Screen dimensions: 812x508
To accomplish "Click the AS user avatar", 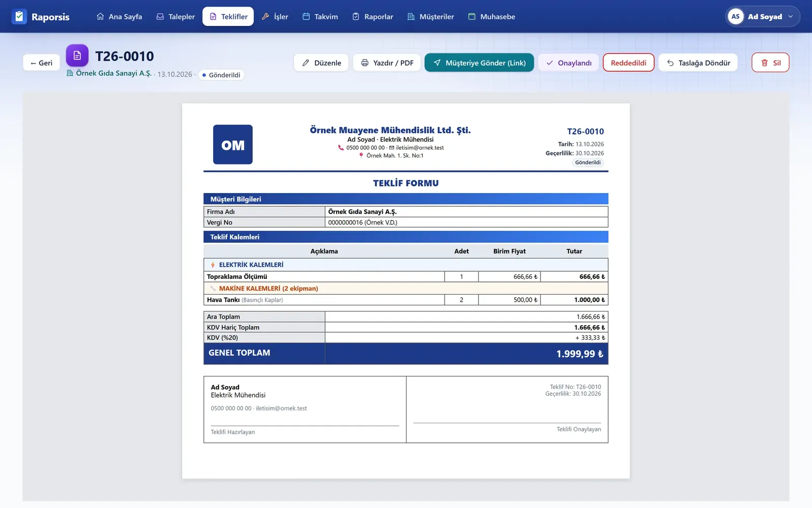I will coord(735,16).
